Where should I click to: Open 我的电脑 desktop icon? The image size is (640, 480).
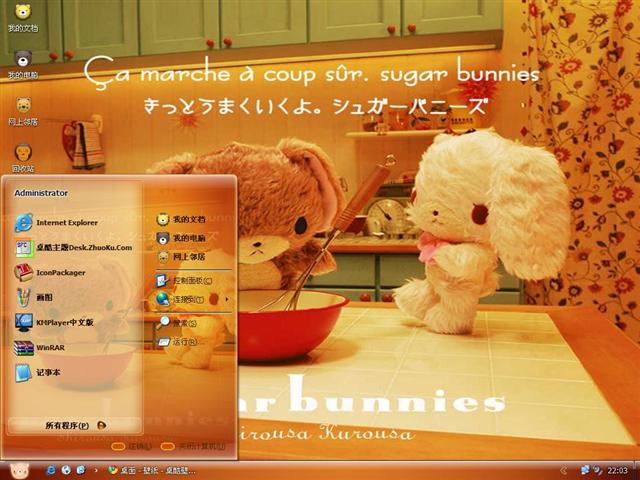(23, 59)
